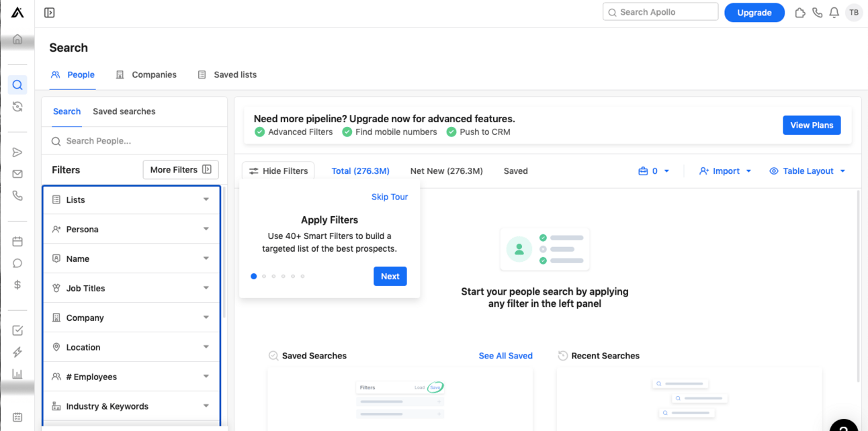The width and height of the screenshot is (868, 431).
Task: Click the More Filters button
Action: 181,170
